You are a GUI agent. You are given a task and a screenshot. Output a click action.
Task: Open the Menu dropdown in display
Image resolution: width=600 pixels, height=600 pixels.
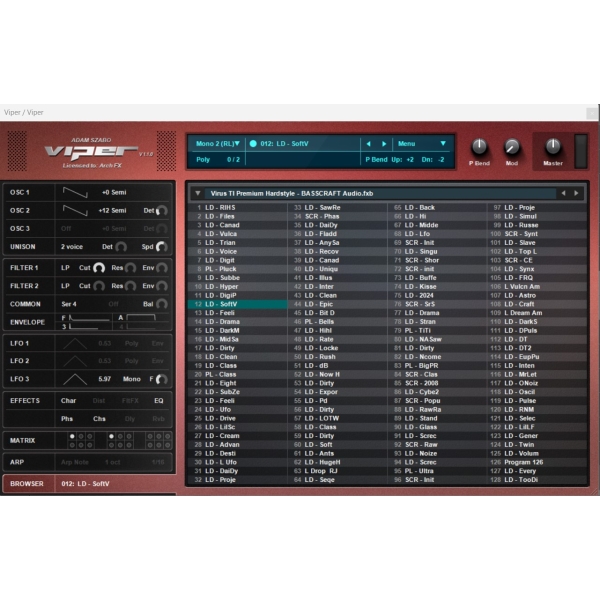point(422,144)
